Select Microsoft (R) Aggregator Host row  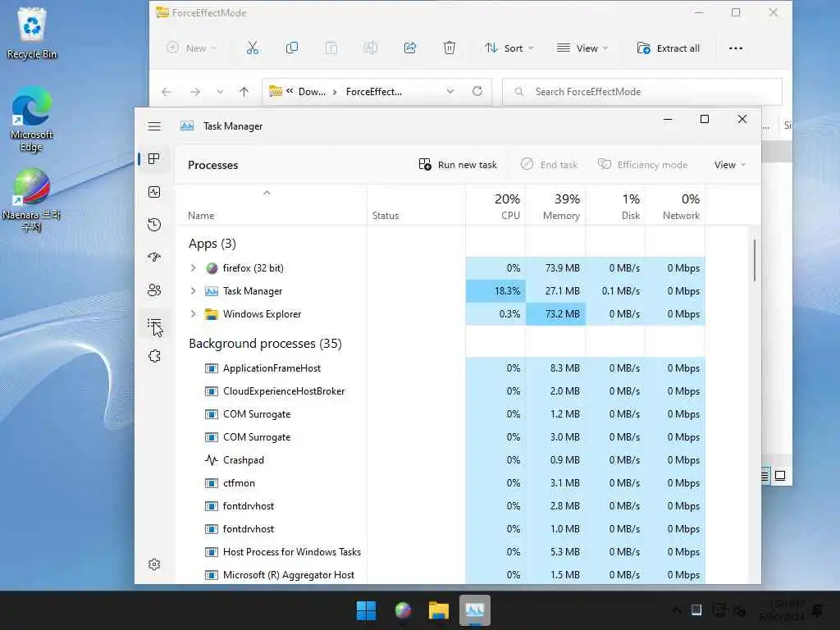click(x=441, y=575)
